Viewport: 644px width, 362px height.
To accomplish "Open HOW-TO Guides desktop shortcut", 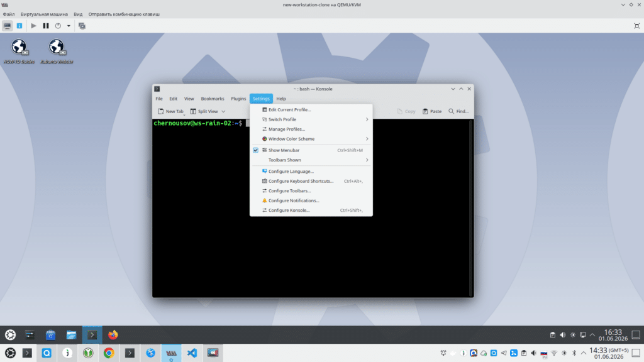I will tap(19, 52).
